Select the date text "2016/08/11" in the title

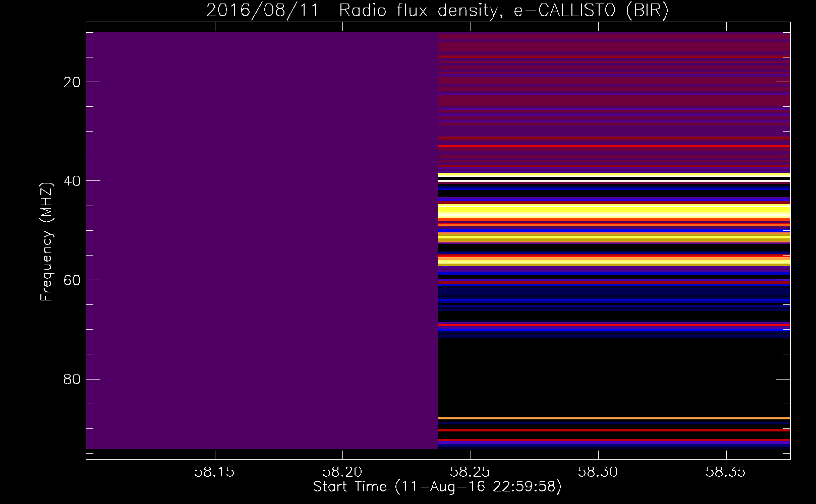pyautogui.click(x=262, y=10)
